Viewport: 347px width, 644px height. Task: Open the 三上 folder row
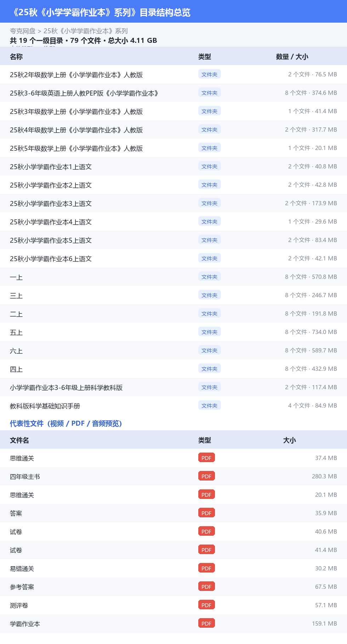[x=173, y=295]
